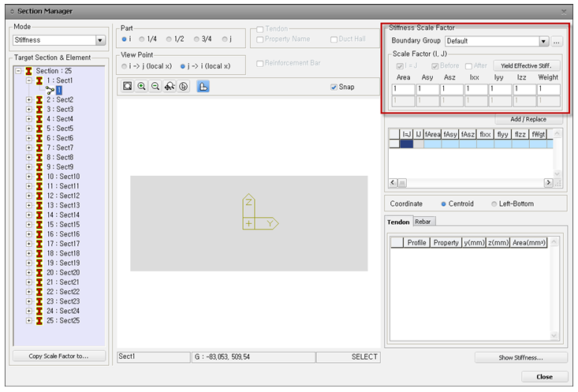This screenshot has height=392, width=578.
Task: Click the Zoom Out magnifier icon
Action: tap(155, 86)
